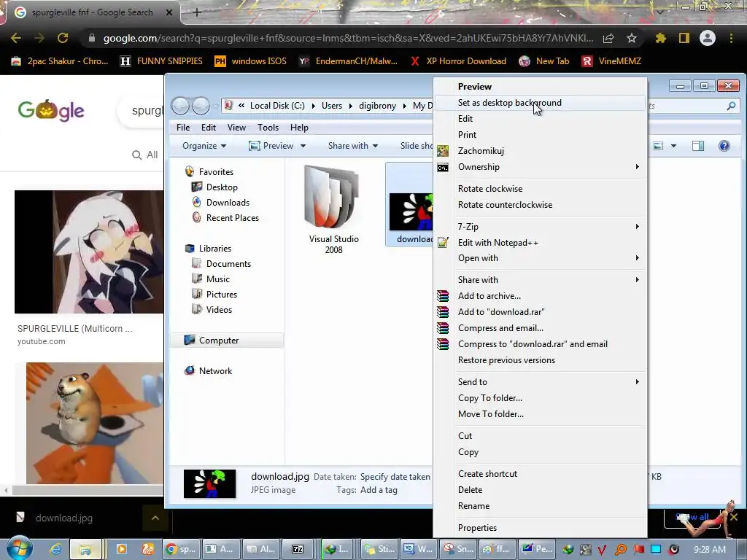This screenshot has height=560, width=747.
Task: Expand the Share with context submenu
Action: point(541,280)
